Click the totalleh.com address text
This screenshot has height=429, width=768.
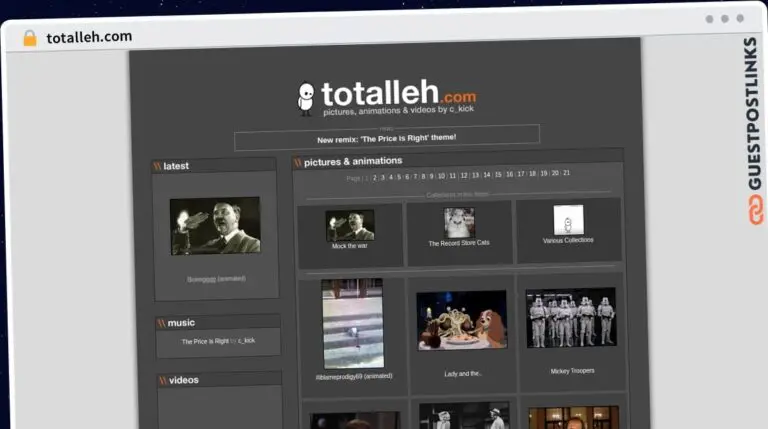tap(89, 37)
